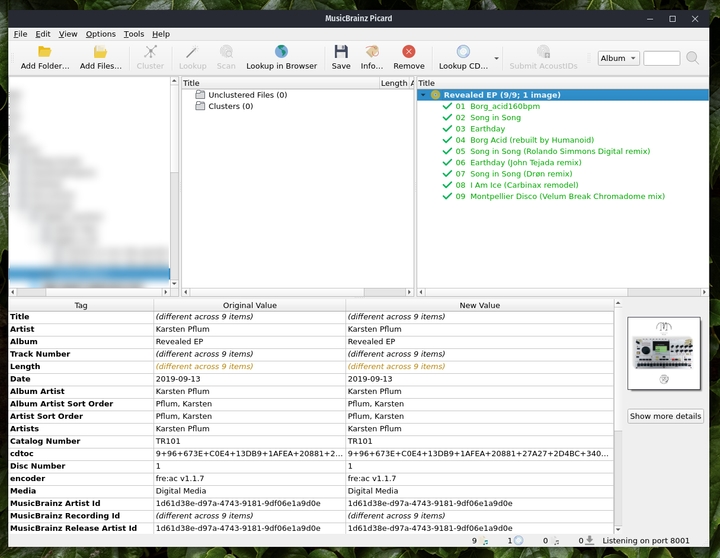Open the Lookup CD dropdown arrow
This screenshot has height=558, width=720.
(496, 58)
